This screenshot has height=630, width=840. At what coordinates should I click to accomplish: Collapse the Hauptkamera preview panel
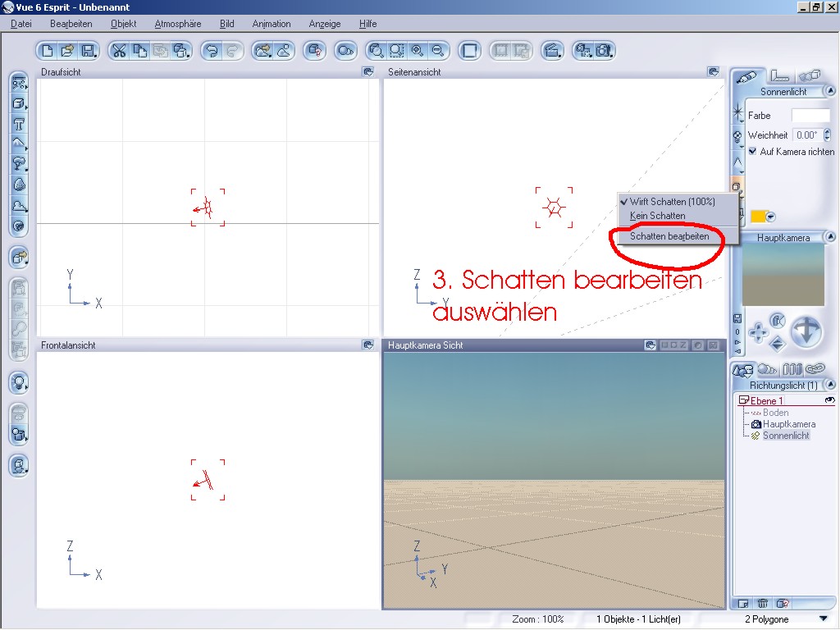coord(830,237)
